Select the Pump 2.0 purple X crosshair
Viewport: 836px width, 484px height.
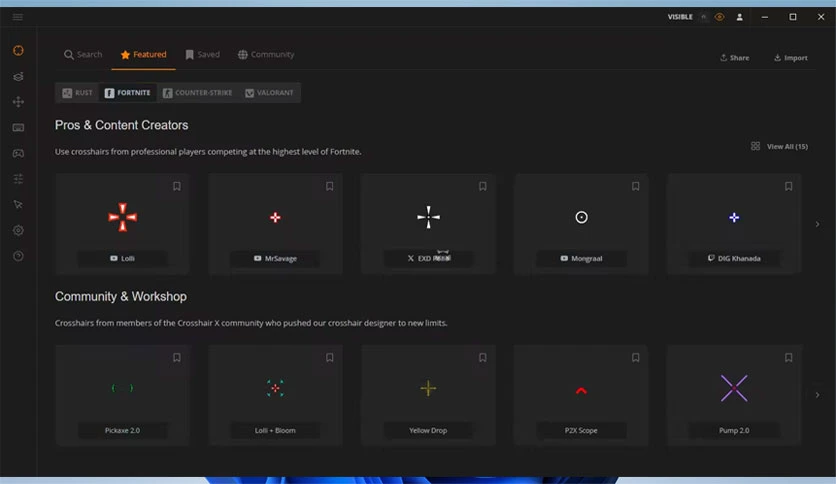(734, 388)
